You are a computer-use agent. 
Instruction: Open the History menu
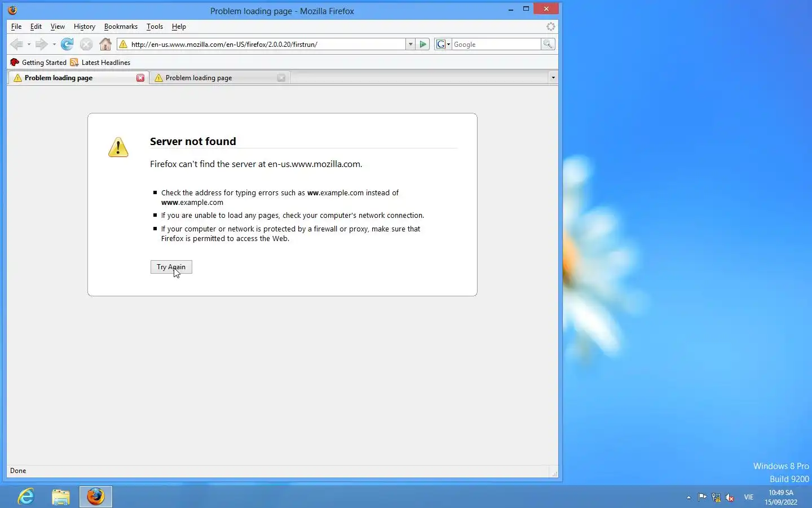coord(85,27)
